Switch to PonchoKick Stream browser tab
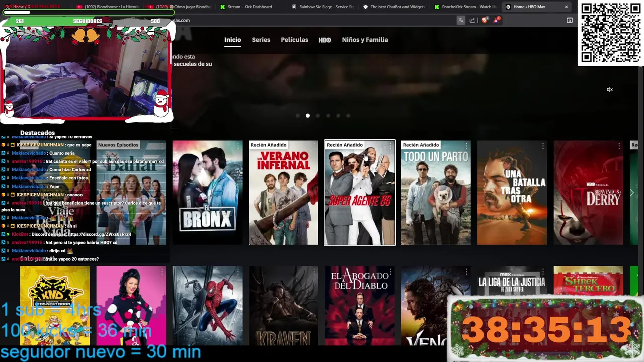 coord(465,7)
